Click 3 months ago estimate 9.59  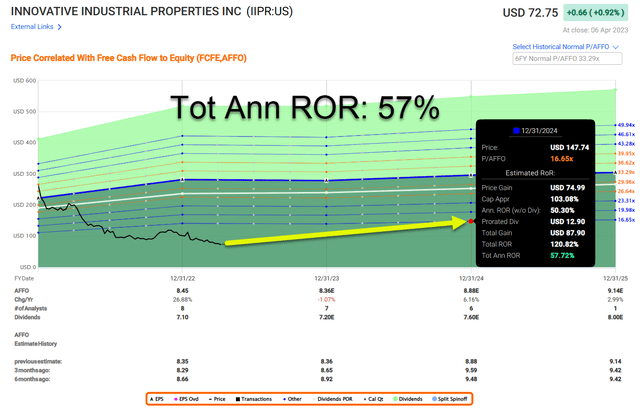click(x=471, y=370)
